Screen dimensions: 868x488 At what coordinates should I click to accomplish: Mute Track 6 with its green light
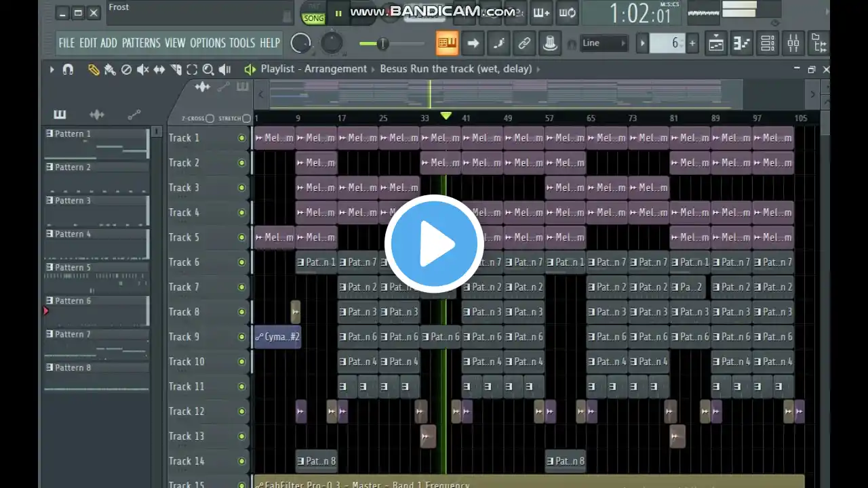click(x=241, y=262)
